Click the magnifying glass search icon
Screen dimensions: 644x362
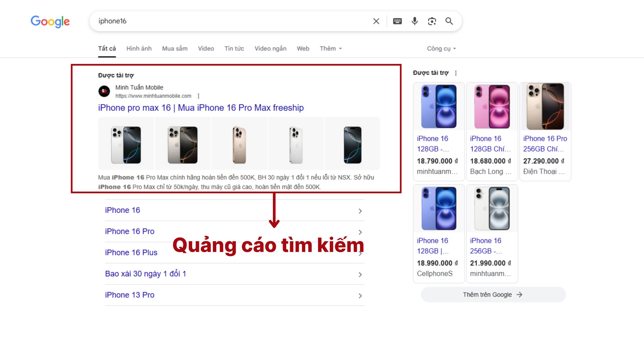(x=449, y=21)
